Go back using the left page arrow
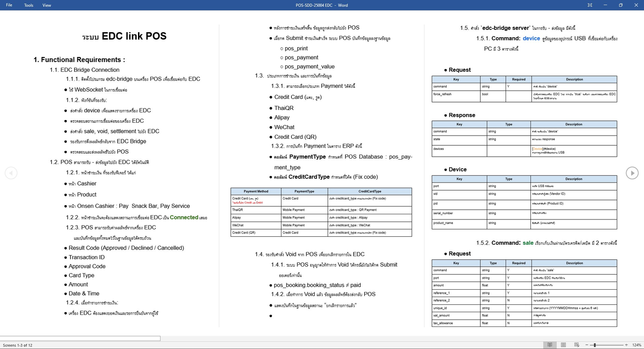 click(x=11, y=173)
